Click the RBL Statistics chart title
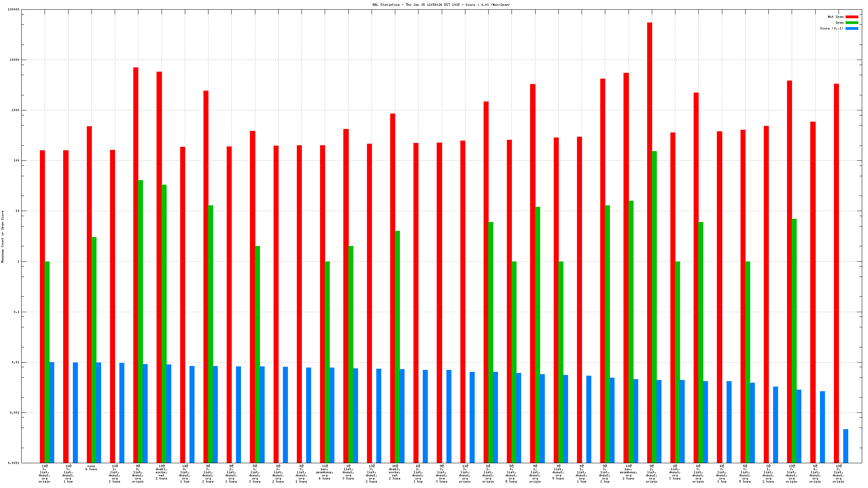Screen dimensions: 868x488 pos(441,5)
